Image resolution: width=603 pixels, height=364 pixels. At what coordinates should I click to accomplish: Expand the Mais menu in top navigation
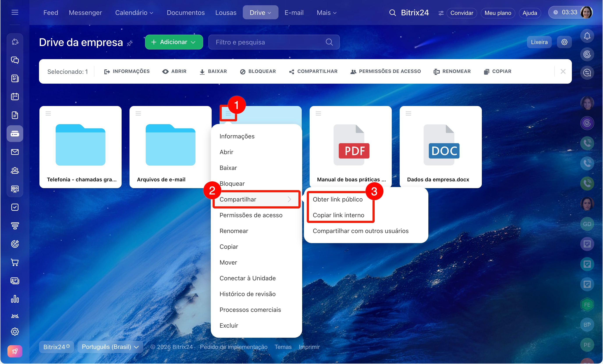(326, 13)
